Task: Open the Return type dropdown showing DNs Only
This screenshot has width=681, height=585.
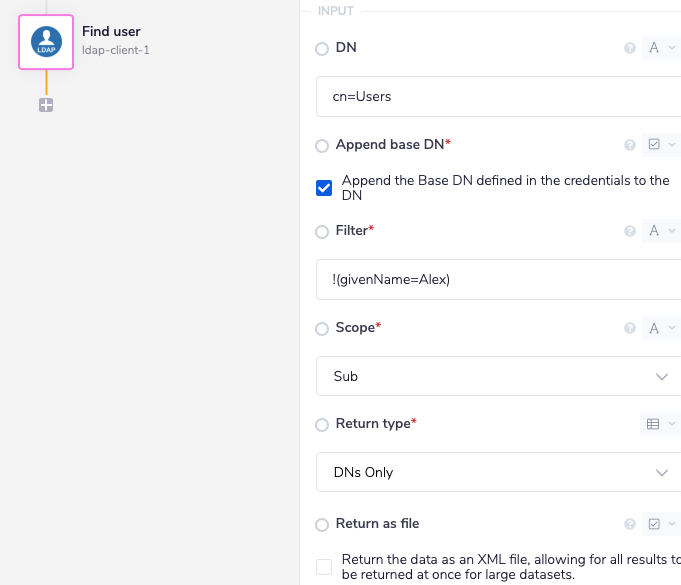Action: (x=498, y=472)
